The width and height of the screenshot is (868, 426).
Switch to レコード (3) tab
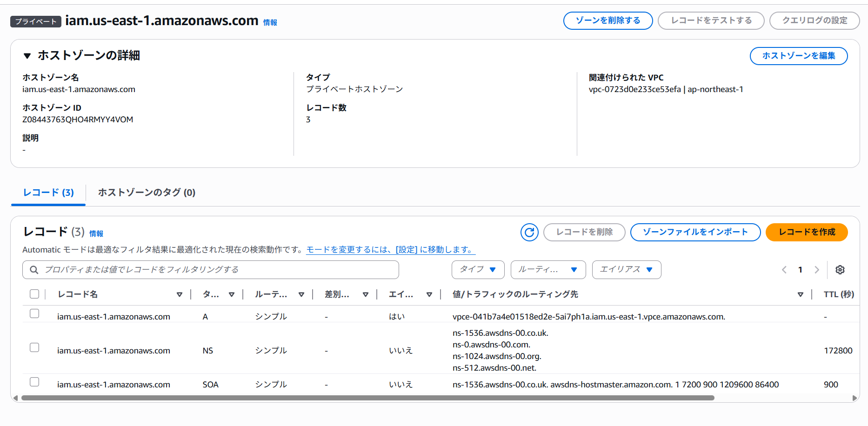[48, 193]
